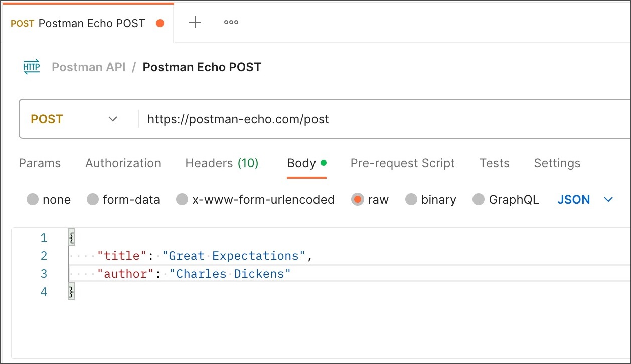
Task: Go to the Headers (10) tab
Action: point(222,163)
